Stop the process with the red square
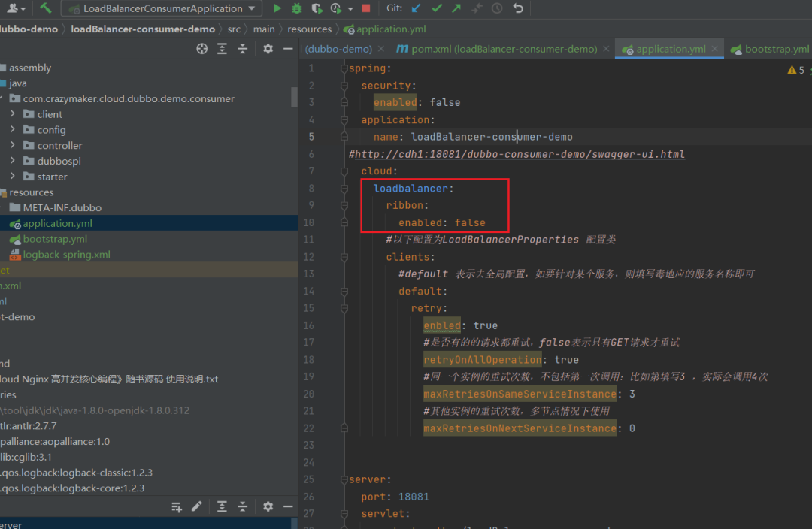Screen dimensions: 812x529 click(x=366, y=8)
